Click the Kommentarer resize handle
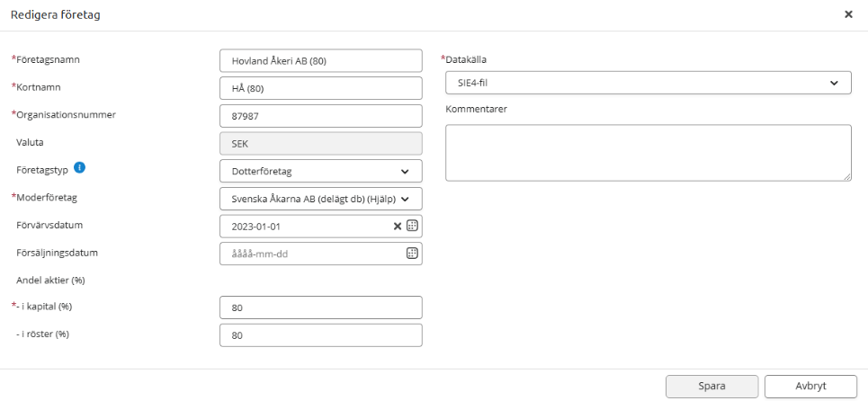Screen dimensions: 868x401 pyautogui.click(x=846, y=177)
